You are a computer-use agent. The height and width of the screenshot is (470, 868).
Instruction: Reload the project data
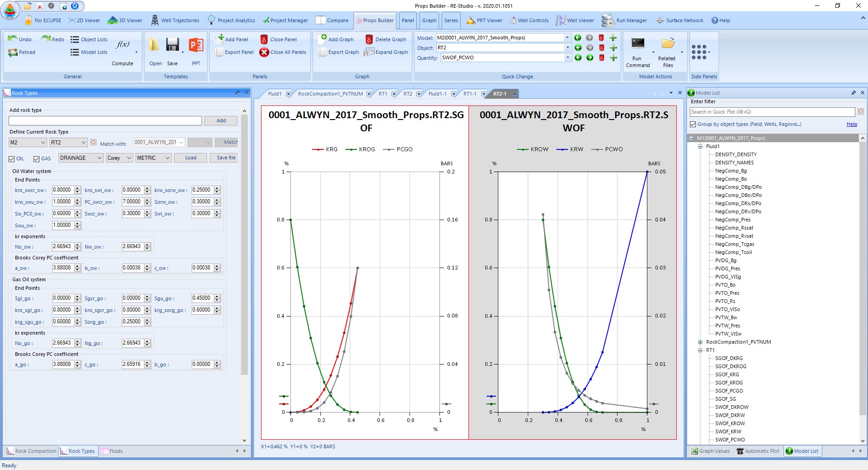21,52
